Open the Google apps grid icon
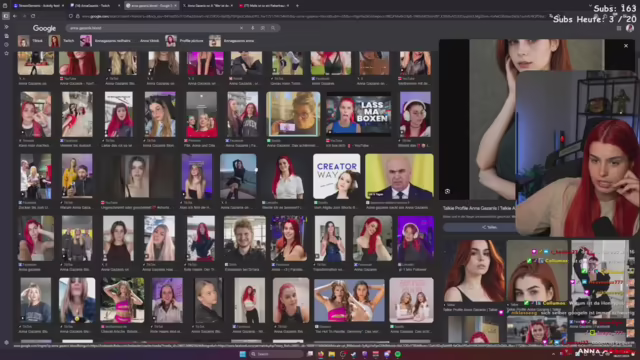 (x=619, y=28)
